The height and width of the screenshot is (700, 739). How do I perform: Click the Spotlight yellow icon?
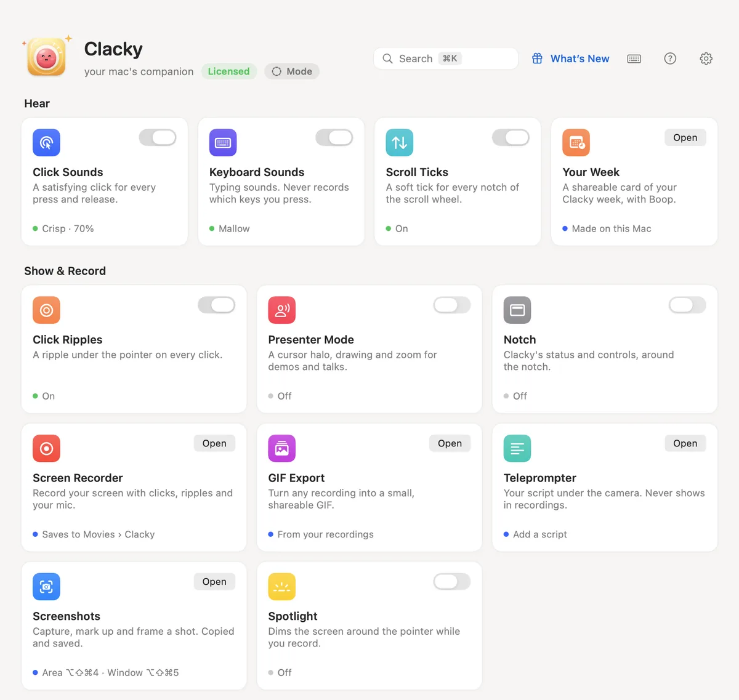pyautogui.click(x=282, y=587)
